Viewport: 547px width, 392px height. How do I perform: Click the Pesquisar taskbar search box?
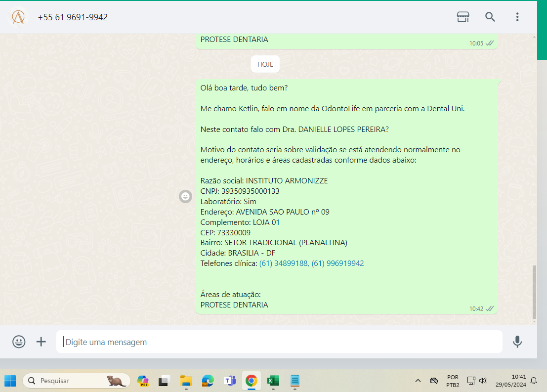coord(77,381)
